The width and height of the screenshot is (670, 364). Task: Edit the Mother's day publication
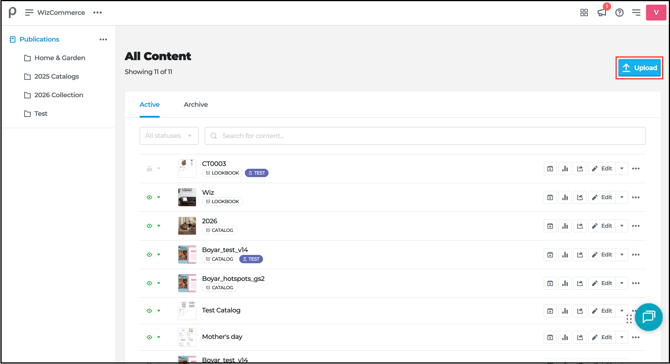(602, 338)
